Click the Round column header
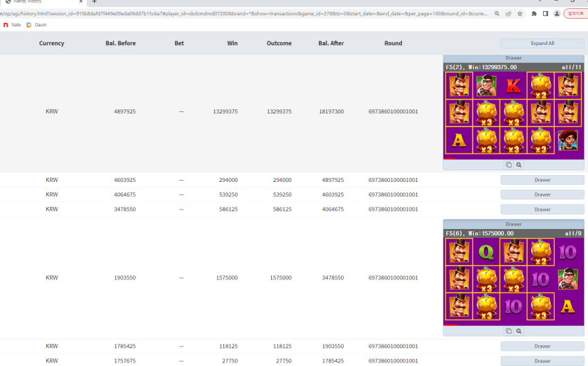588x366 pixels. click(x=393, y=43)
